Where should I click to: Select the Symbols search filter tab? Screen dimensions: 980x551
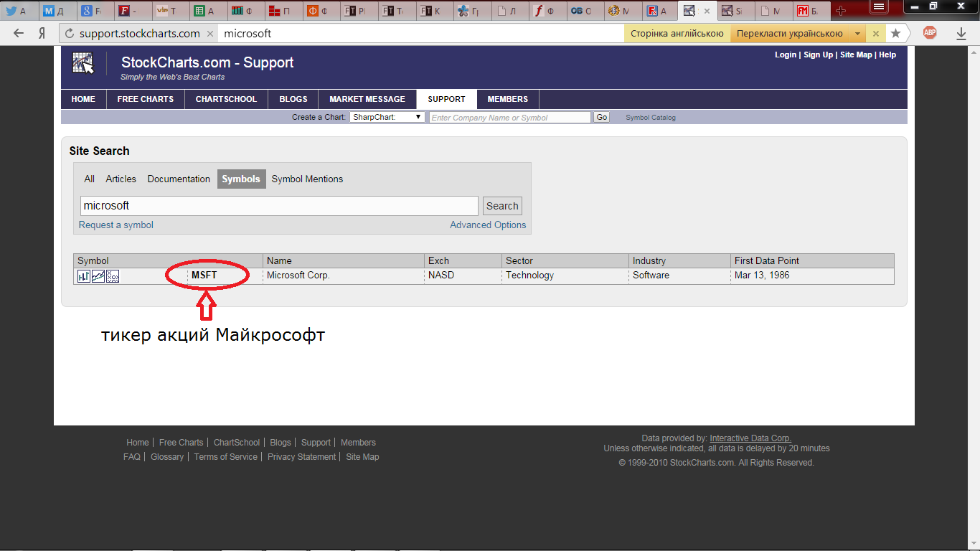click(241, 179)
